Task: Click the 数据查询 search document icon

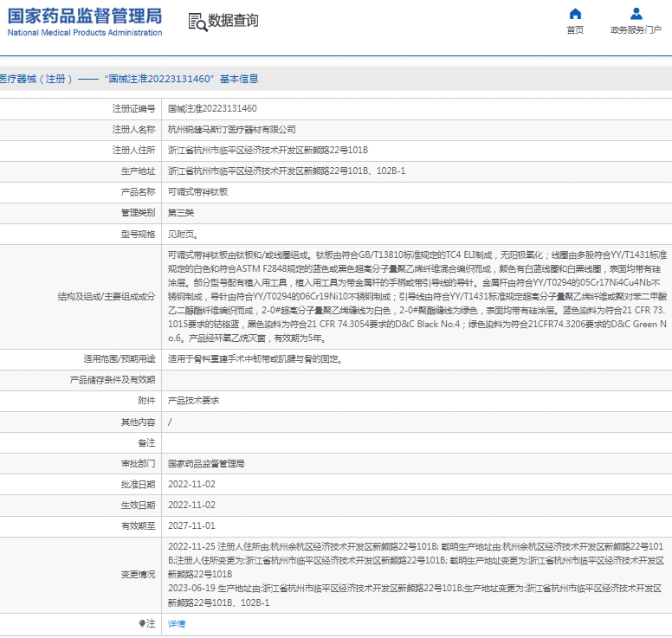Action: point(198,22)
